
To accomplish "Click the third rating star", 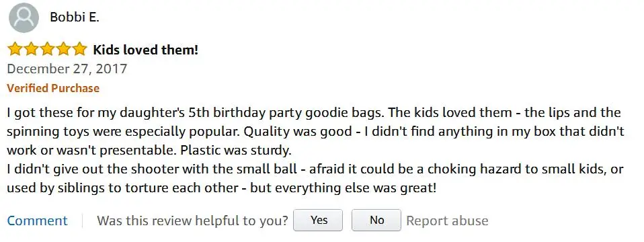I will pos(47,49).
